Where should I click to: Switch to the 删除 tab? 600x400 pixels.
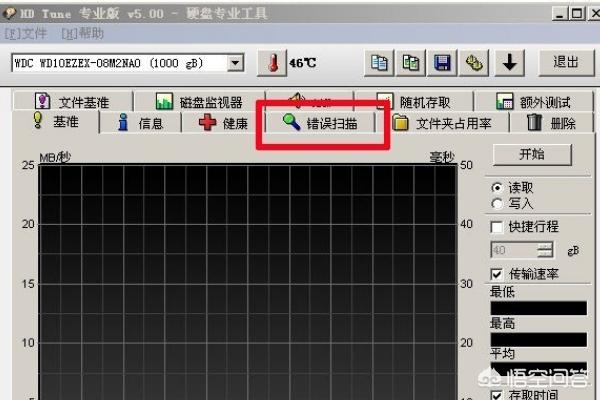tap(552, 123)
